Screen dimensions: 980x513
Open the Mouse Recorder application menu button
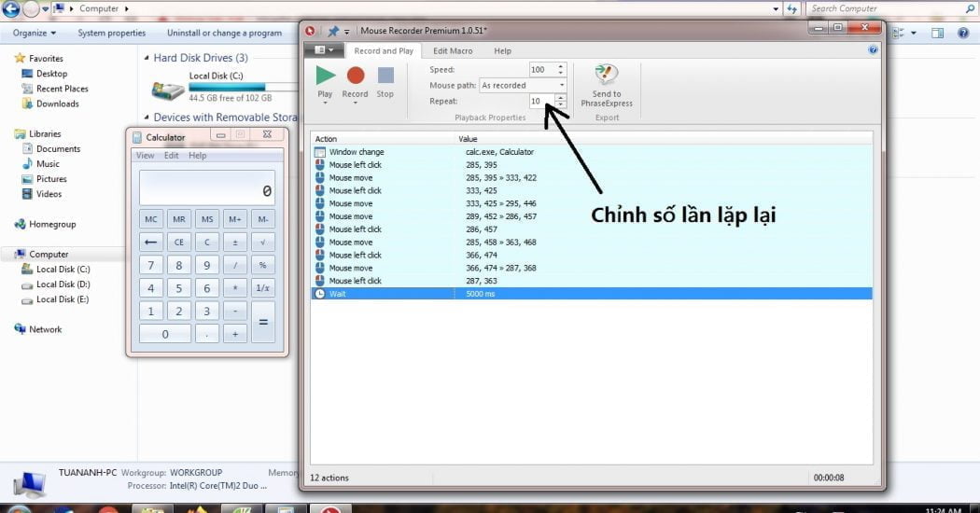pyautogui.click(x=324, y=50)
